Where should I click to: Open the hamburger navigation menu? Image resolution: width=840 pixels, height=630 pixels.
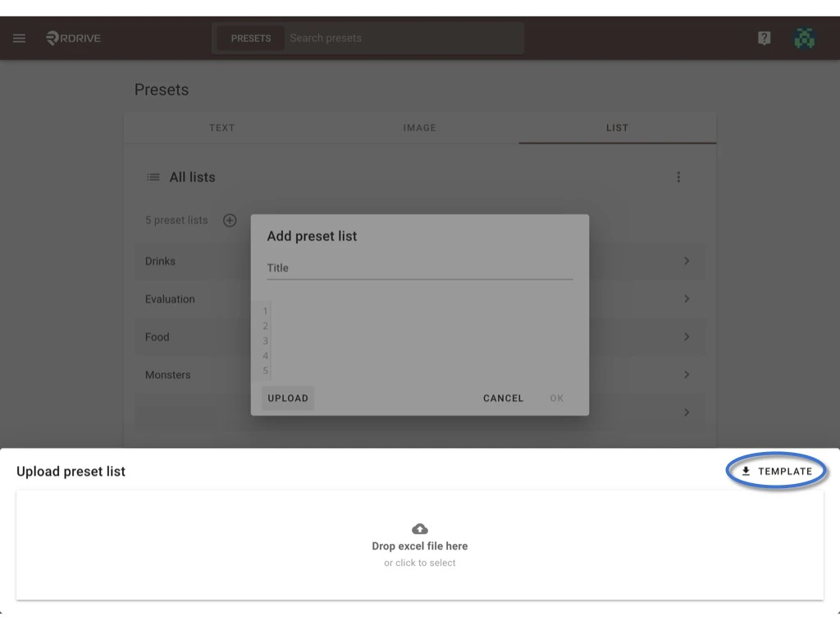(19, 38)
